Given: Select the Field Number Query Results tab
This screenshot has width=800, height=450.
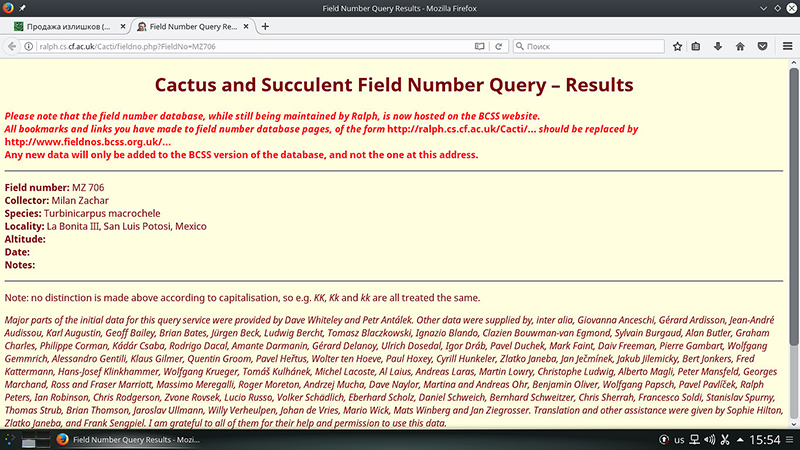Looking at the screenshot, I should click(188, 26).
